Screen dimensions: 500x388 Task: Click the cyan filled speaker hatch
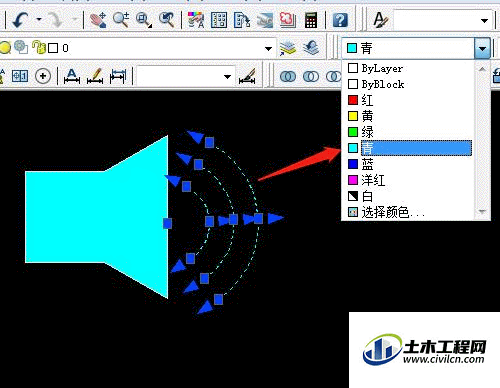[x=97, y=217]
